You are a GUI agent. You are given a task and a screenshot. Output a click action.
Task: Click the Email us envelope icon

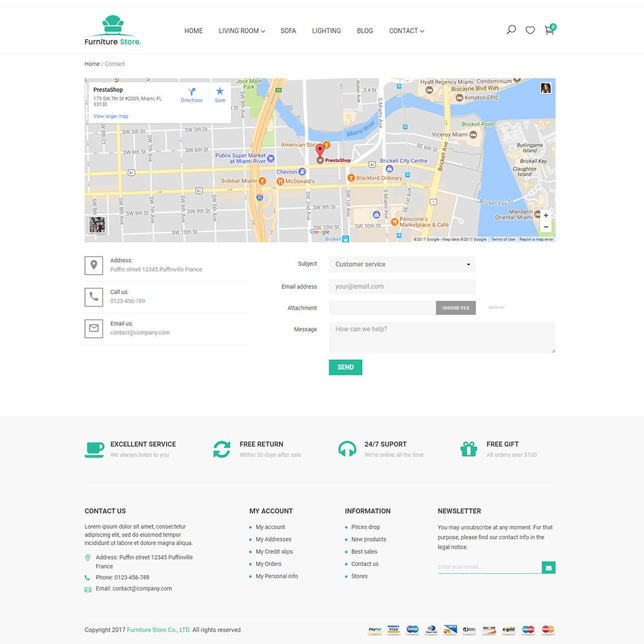[93, 328]
